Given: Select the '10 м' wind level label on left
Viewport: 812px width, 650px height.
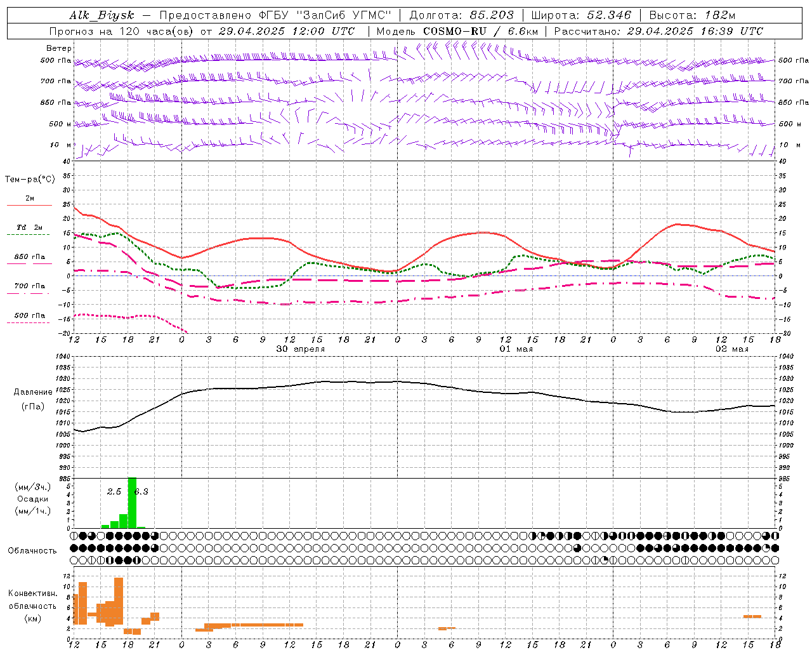Looking at the screenshot, I should click(x=61, y=145).
